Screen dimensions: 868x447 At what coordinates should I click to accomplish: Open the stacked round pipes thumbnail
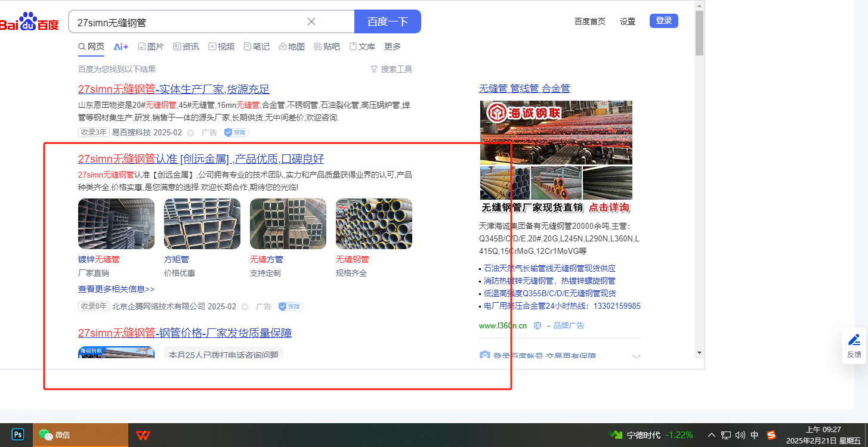(374, 223)
